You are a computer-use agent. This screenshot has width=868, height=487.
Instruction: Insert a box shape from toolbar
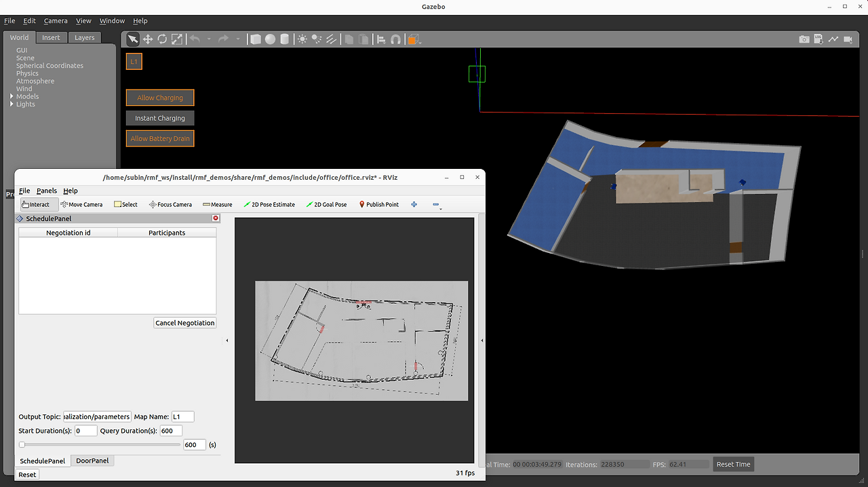[256, 39]
